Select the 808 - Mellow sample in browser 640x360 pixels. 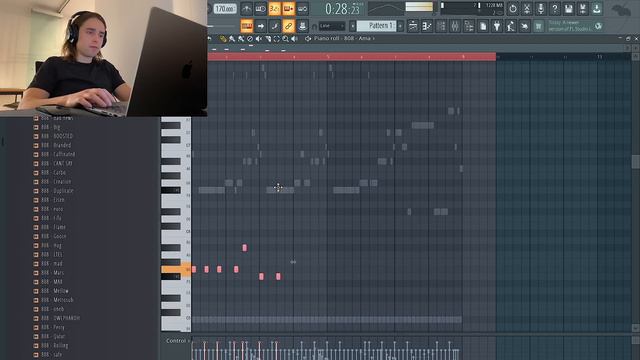(x=55, y=291)
